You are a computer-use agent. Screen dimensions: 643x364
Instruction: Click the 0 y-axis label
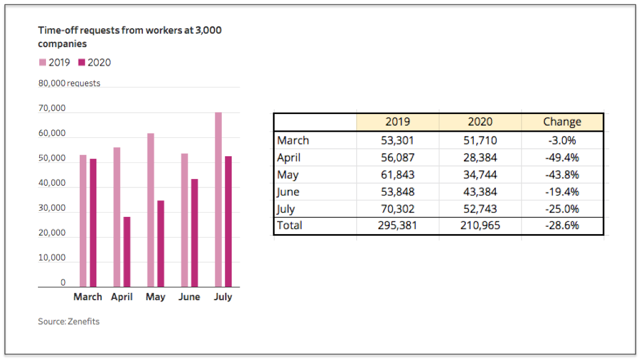63,282
